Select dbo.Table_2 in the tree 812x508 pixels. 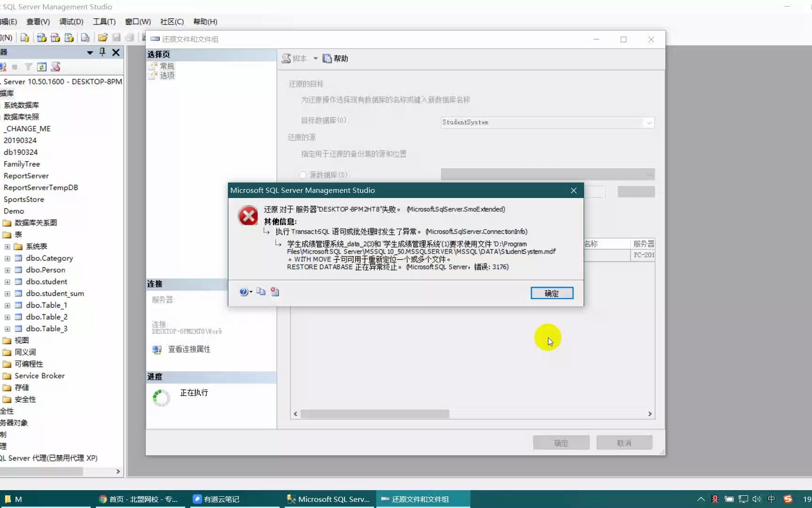(47, 317)
